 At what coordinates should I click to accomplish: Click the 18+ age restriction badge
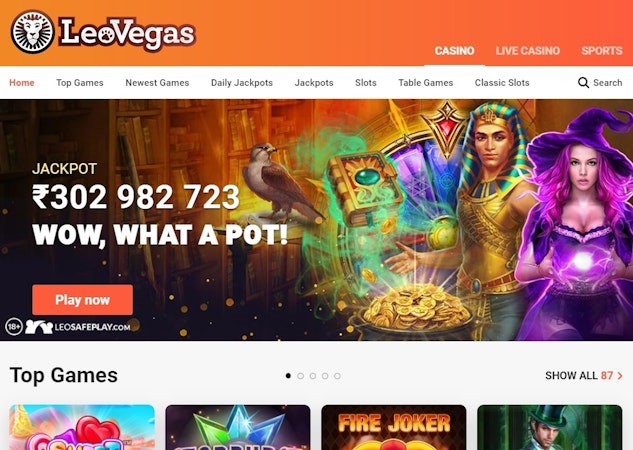(x=14, y=327)
